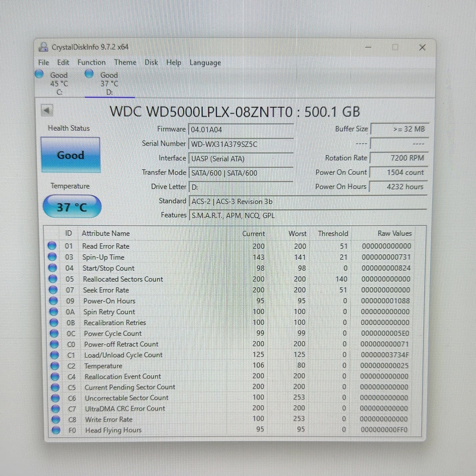Click status orb of Reallocation Event Count row

[x=55, y=376]
